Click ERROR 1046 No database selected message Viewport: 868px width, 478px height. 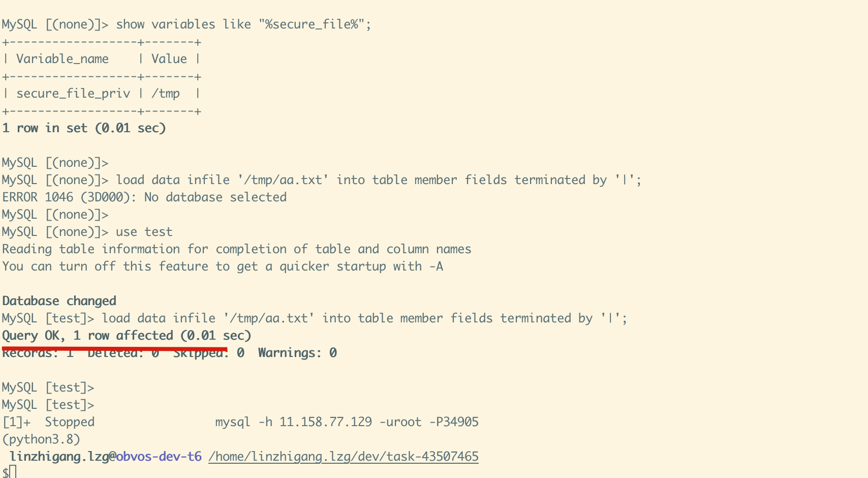point(144,197)
